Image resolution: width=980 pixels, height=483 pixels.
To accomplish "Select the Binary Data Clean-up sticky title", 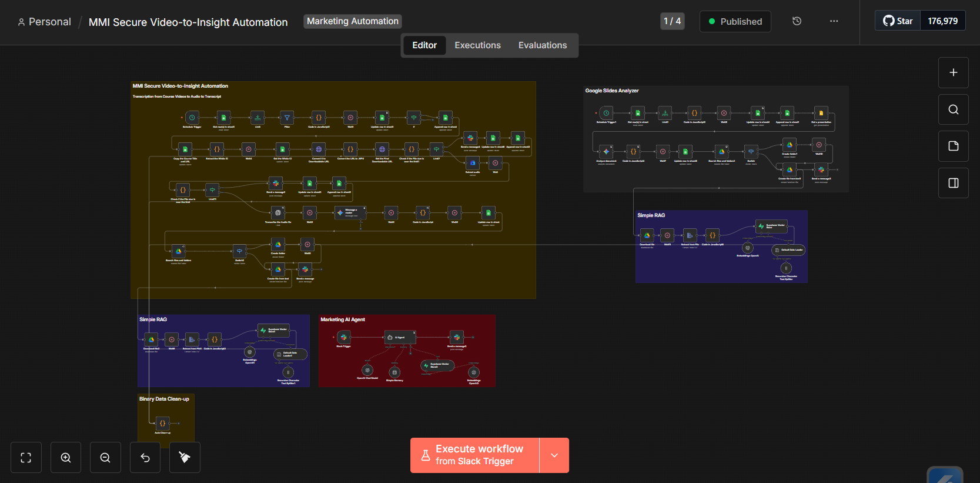I will pyautogui.click(x=164, y=399).
